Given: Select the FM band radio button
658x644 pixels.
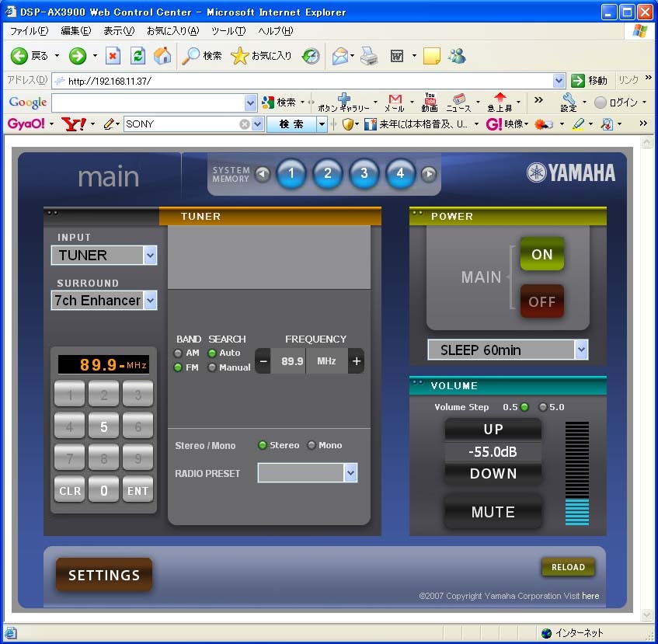Looking at the screenshot, I should (x=178, y=368).
